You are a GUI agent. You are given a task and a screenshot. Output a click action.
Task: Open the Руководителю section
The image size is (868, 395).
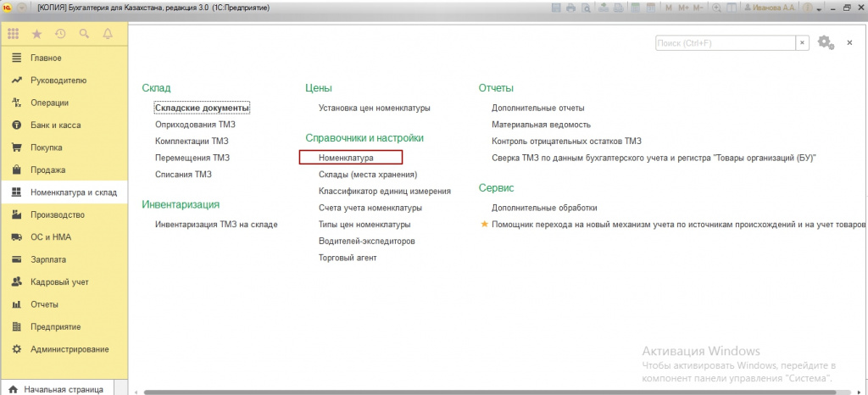coord(64,81)
